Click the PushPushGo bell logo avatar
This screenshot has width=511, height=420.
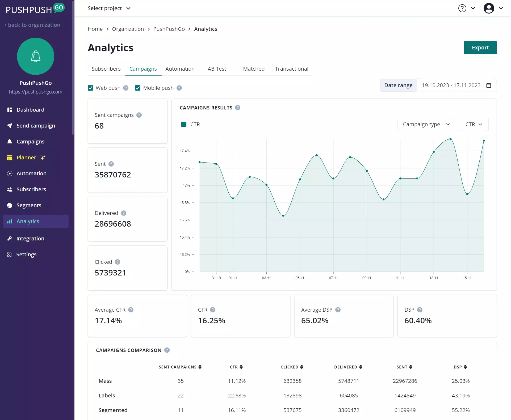[x=36, y=56]
